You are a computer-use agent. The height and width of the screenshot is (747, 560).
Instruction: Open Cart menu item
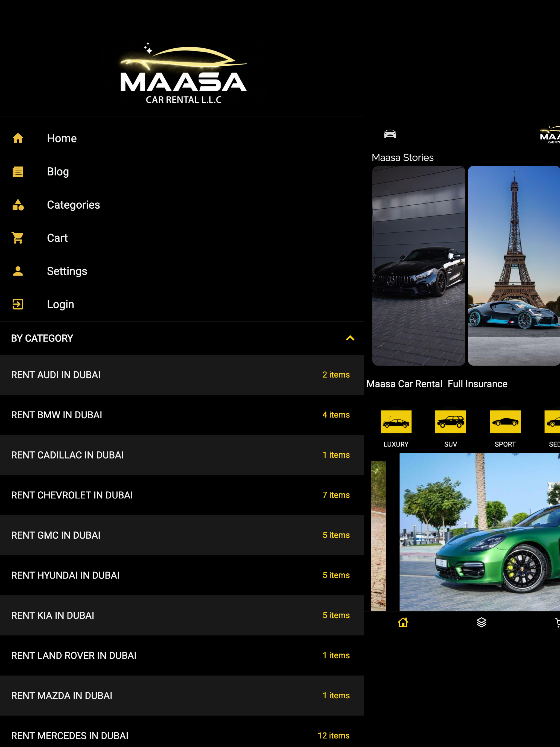coord(182,238)
